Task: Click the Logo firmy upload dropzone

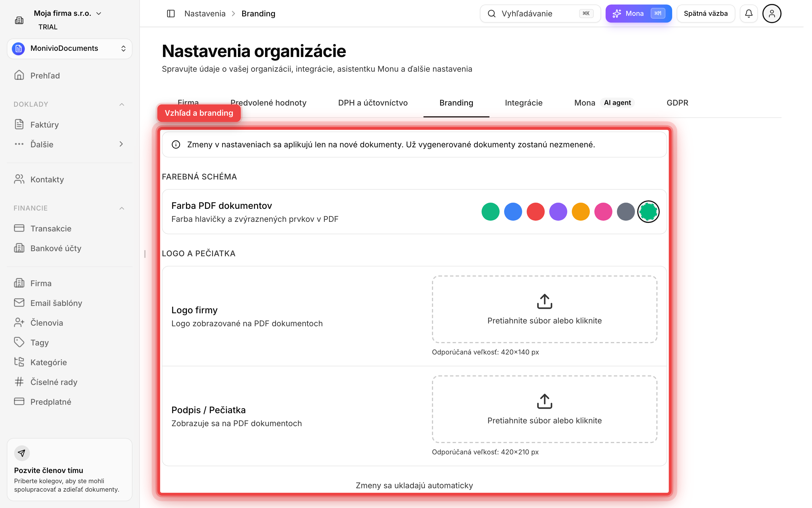Action: (x=544, y=309)
